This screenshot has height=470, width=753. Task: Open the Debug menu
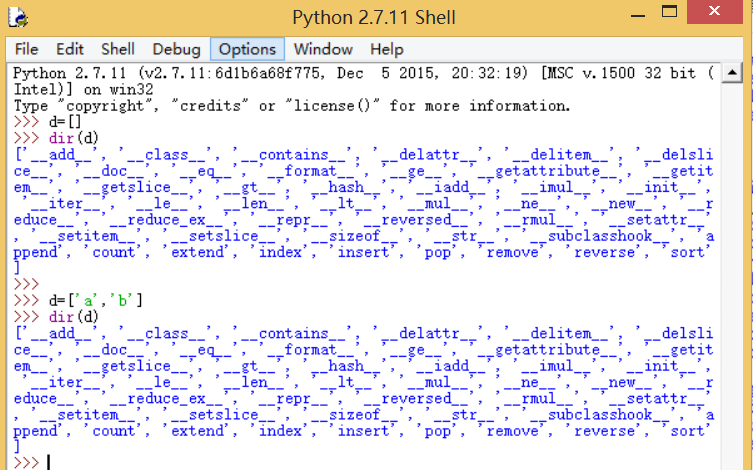[176, 49]
